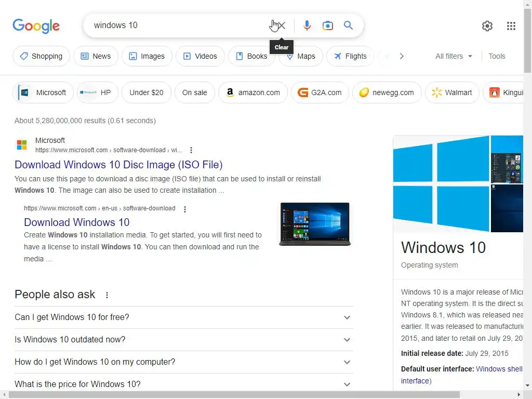The image size is (532, 399).
Task: Switch to the Maps tab
Action: [301, 56]
